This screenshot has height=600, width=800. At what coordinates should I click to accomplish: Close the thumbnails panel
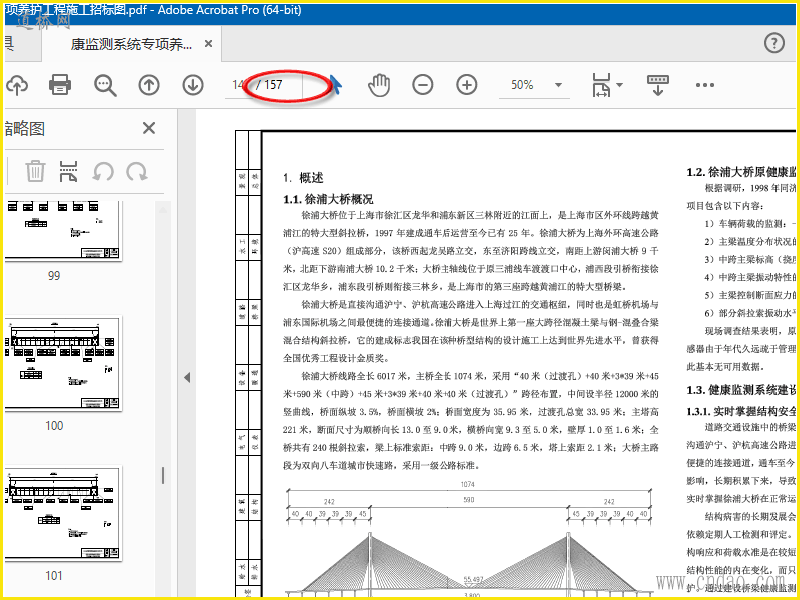point(149,128)
